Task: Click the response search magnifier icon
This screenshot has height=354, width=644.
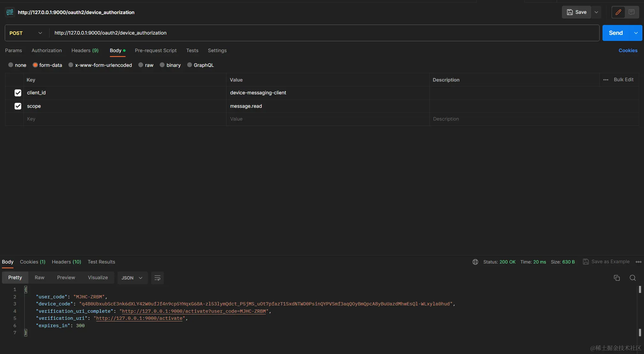Action: coord(632,278)
